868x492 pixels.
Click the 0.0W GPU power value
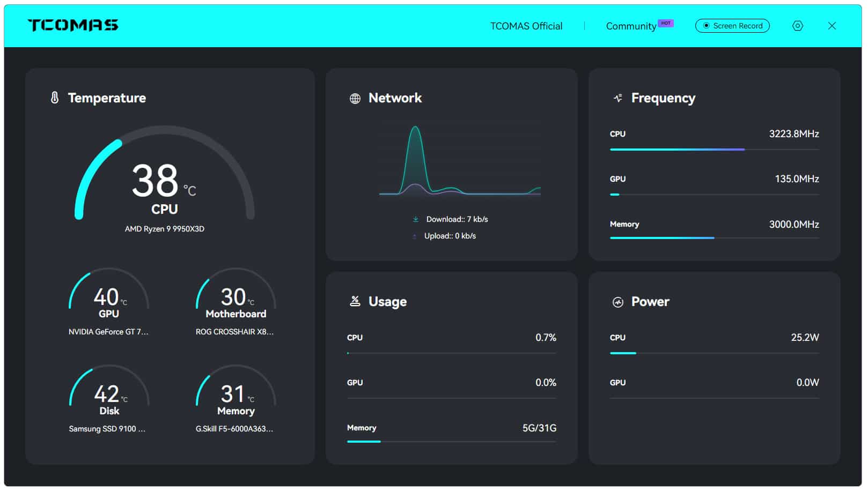pyautogui.click(x=807, y=383)
